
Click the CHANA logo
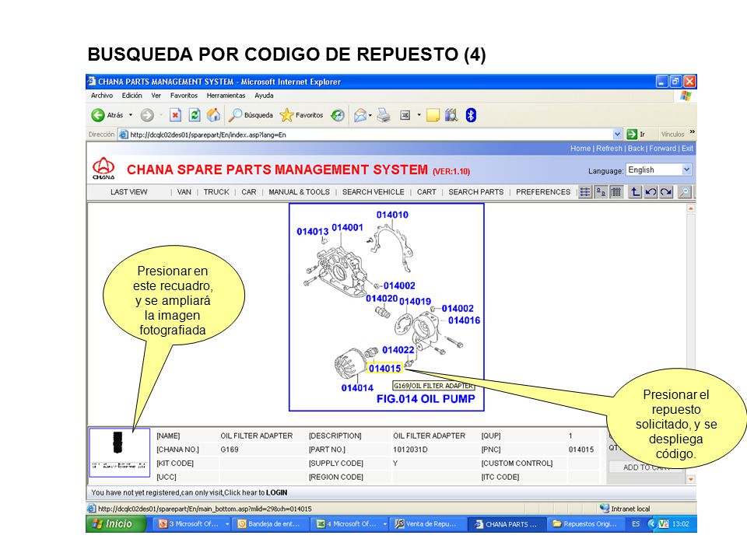(103, 169)
